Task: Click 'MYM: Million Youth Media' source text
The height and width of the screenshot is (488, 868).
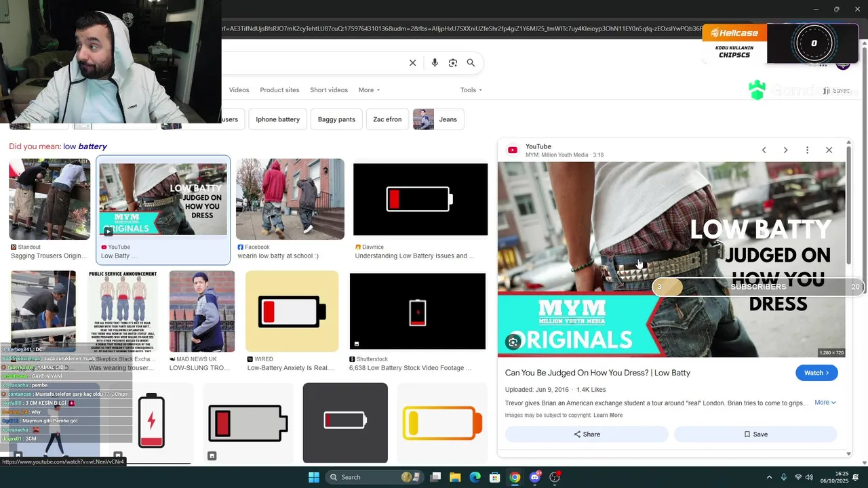Action: tap(557, 155)
